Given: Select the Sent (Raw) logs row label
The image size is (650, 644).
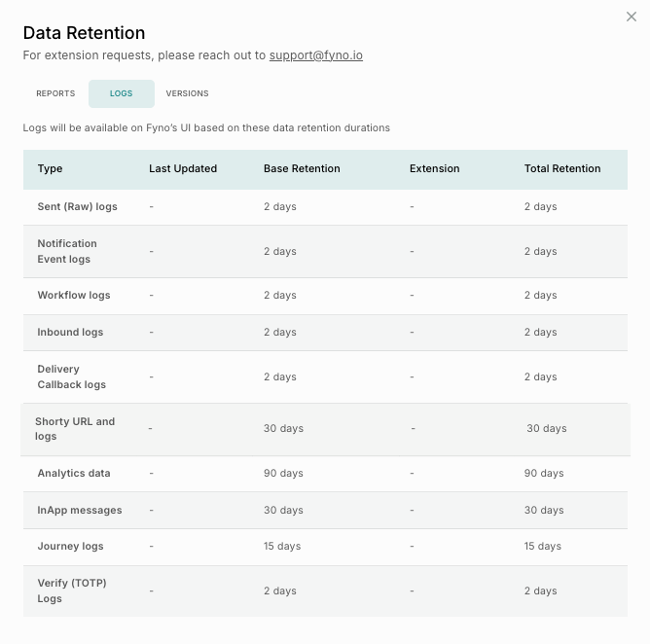Looking at the screenshot, I should coord(77,206).
